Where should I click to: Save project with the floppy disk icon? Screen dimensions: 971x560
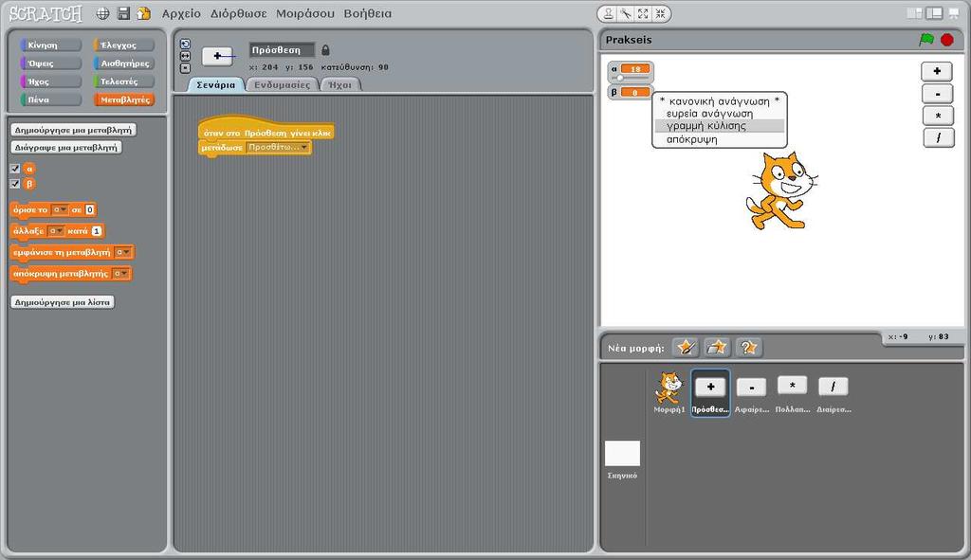(123, 13)
